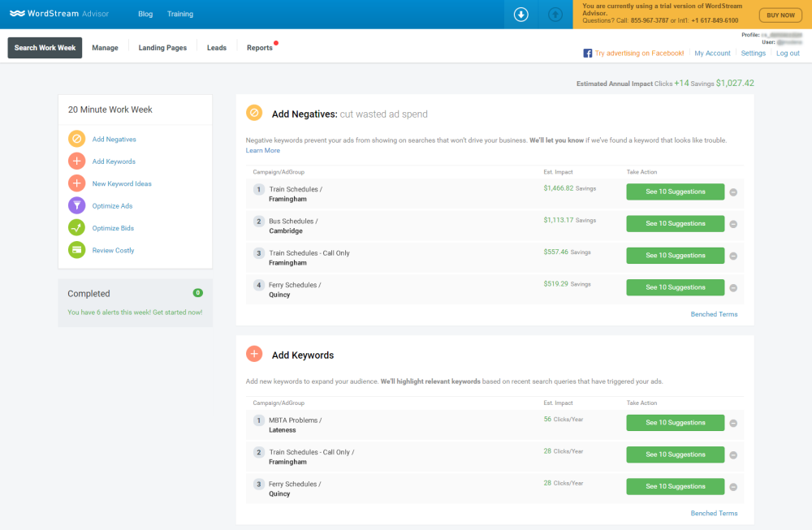Click the Add Keywords section header icon

(x=254, y=354)
